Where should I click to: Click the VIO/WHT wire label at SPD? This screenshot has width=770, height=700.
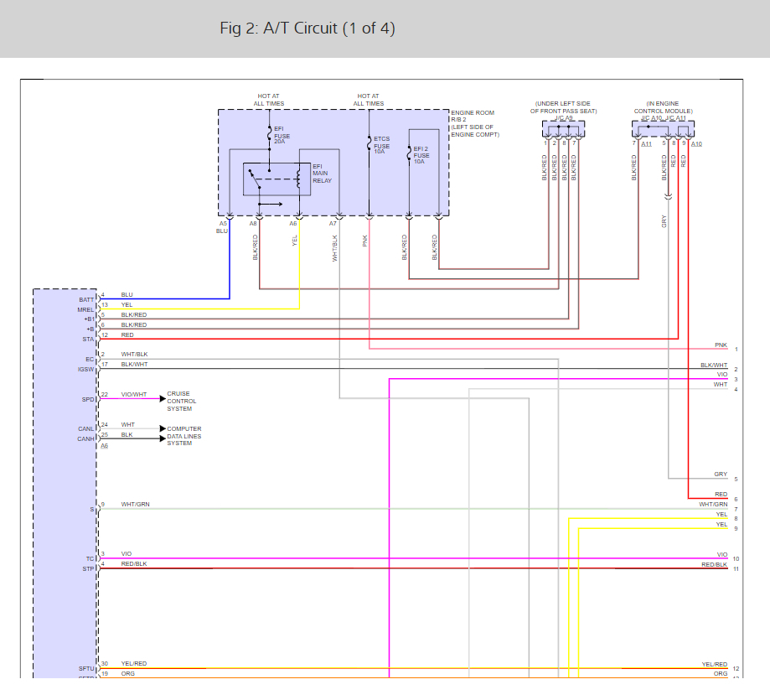(x=134, y=394)
